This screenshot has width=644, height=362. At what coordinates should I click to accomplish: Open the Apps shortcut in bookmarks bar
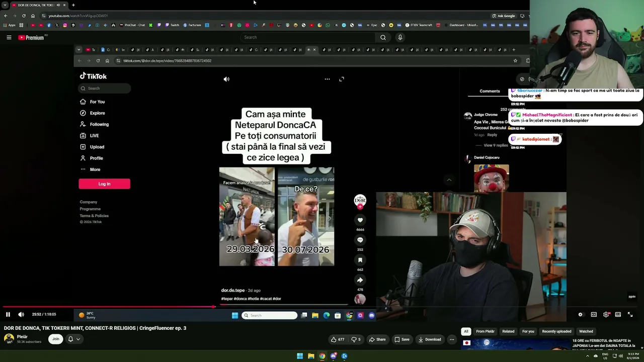coord(10,25)
